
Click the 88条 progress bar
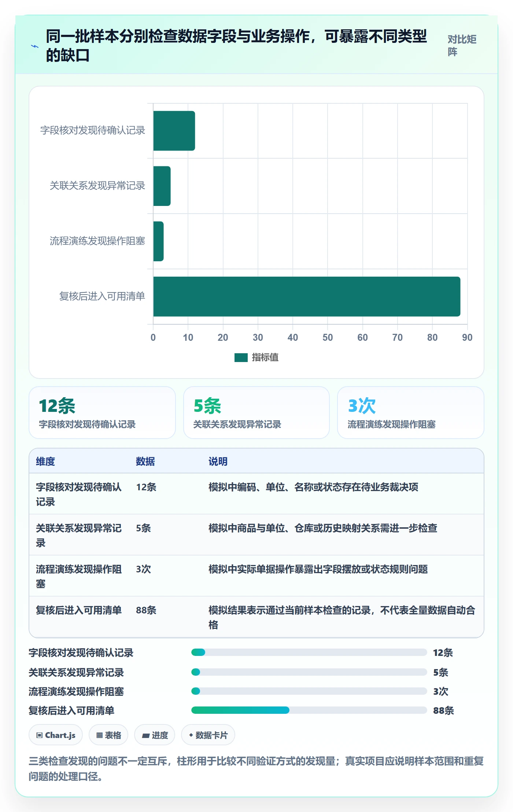click(309, 710)
